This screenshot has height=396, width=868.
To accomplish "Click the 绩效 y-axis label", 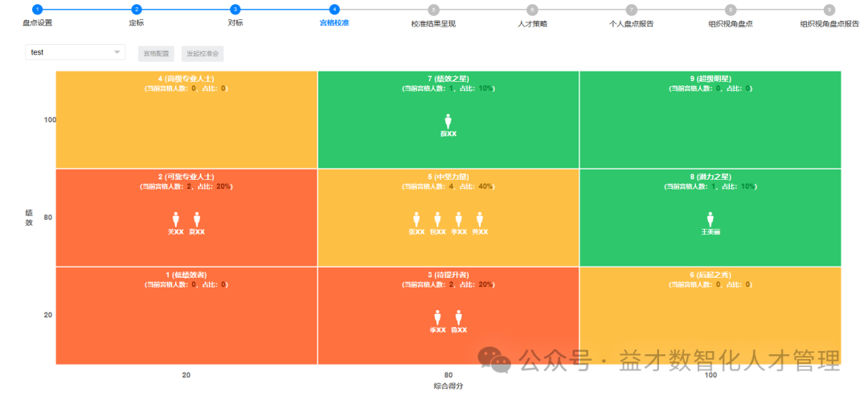I will tap(29, 218).
